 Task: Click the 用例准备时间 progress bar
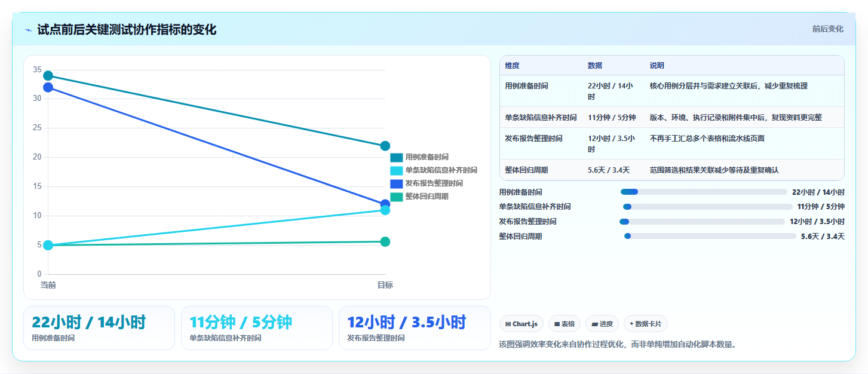coord(704,192)
